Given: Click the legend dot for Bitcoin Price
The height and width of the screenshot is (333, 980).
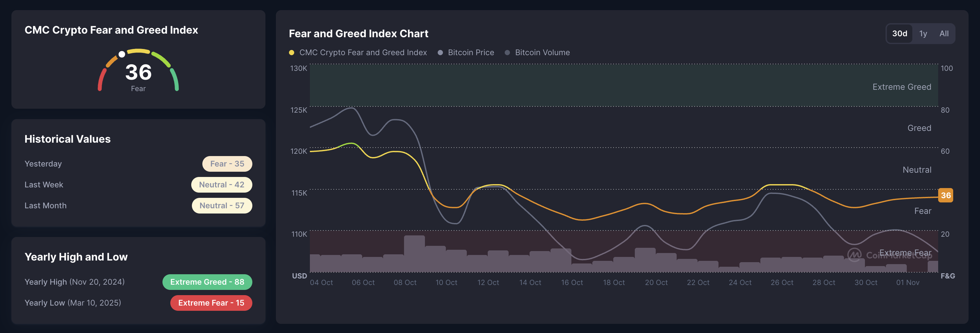Looking at the screenshot, I should coord(441,53).
